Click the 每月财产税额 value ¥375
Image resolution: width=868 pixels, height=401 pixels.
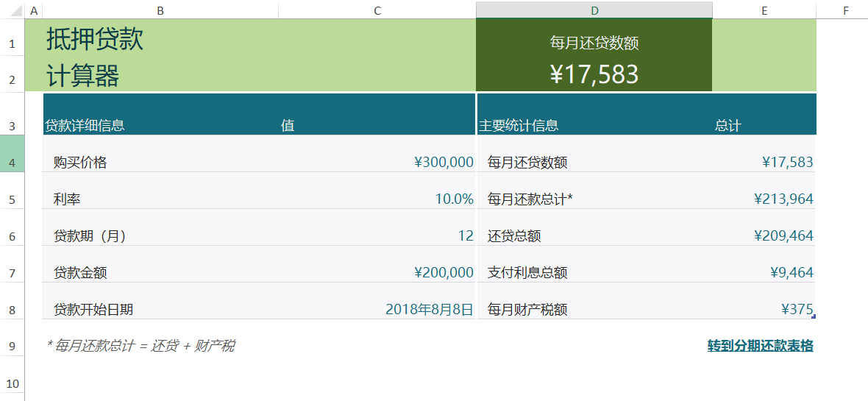(x=796, y=310)
